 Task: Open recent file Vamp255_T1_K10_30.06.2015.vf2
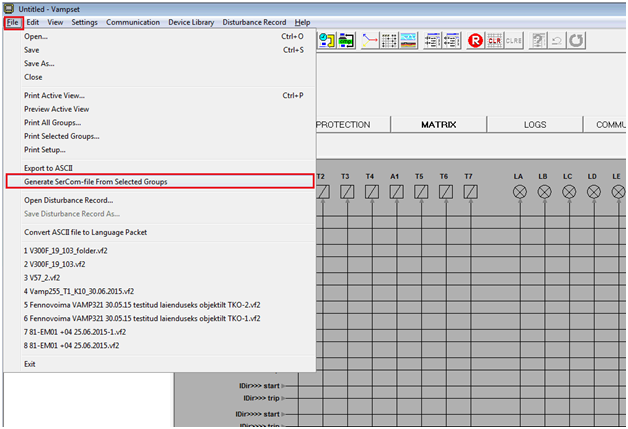(160, 292)
